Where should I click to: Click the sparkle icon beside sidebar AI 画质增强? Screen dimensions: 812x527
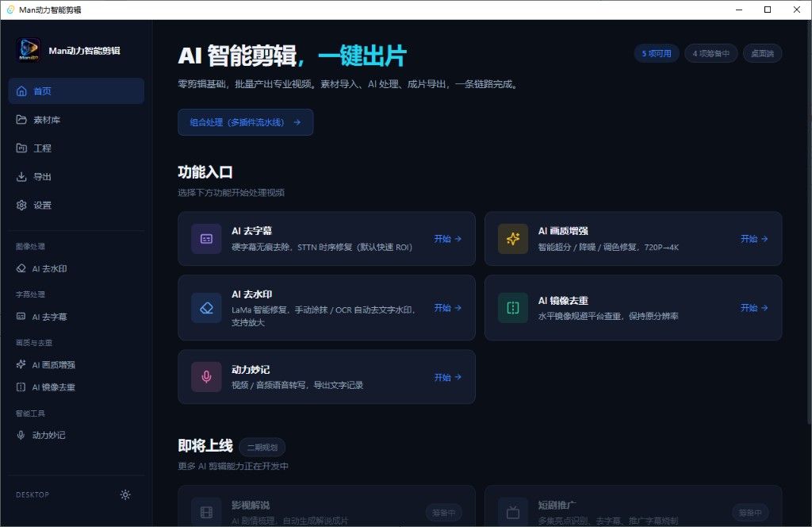pos(21,364)
